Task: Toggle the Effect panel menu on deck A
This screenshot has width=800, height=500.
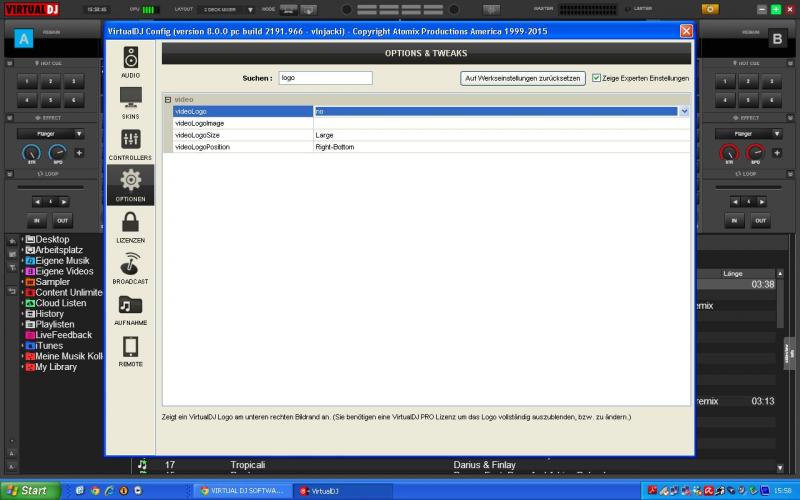Action: 9,118
